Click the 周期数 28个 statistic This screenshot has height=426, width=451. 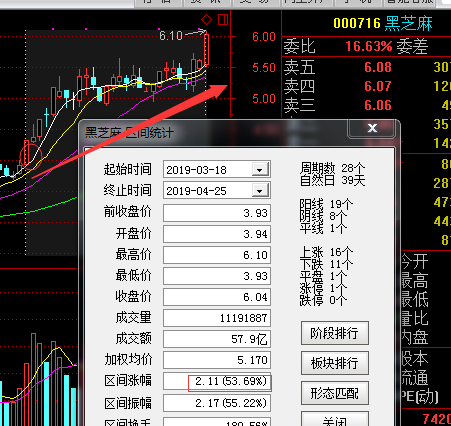point(332,168)
